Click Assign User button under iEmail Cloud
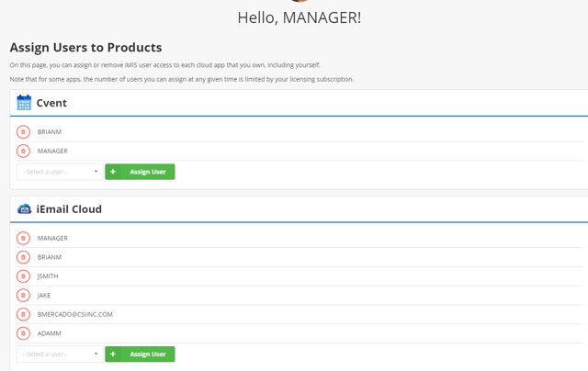Viewport: 588px width, 371px height. point(140,354)
